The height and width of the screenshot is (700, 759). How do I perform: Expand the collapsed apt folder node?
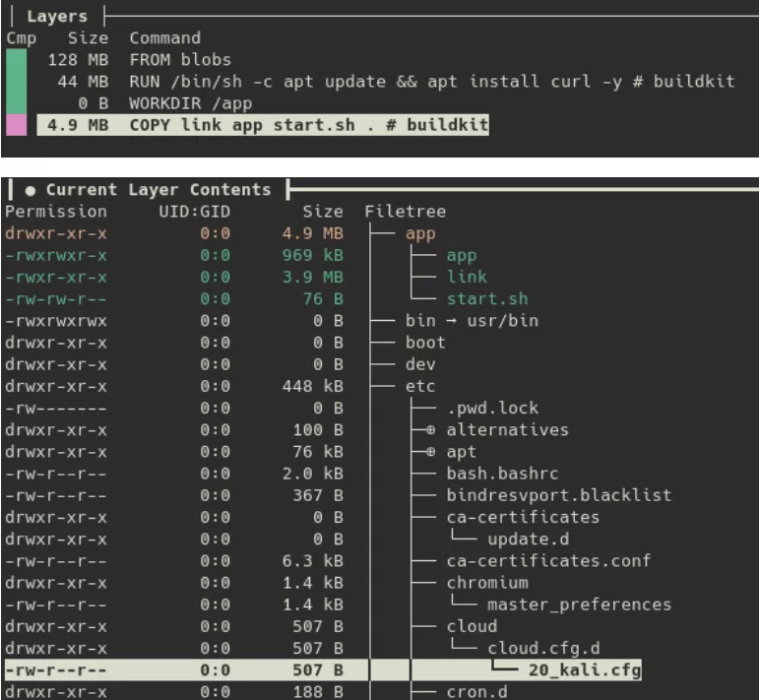[429, 452]
